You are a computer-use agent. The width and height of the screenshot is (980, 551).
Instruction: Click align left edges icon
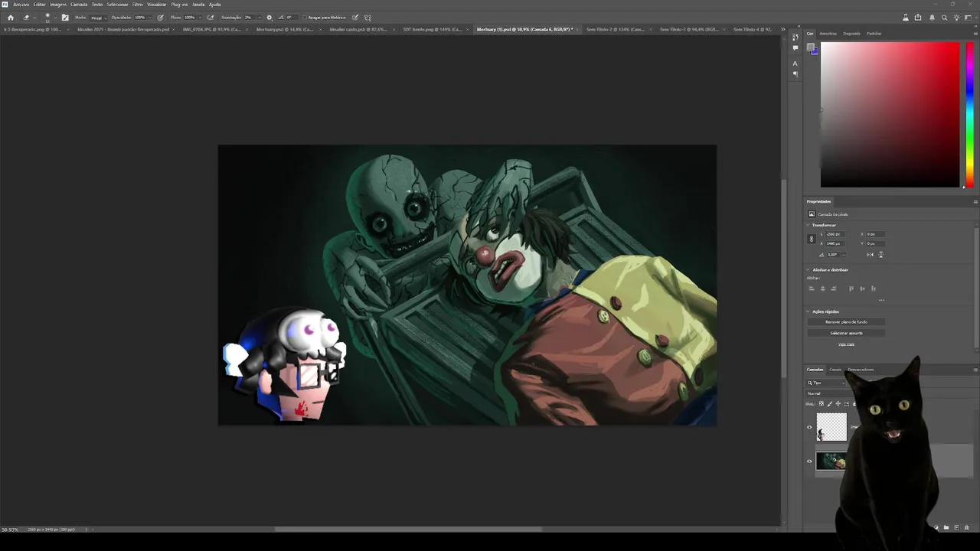[x=812, y=289]
